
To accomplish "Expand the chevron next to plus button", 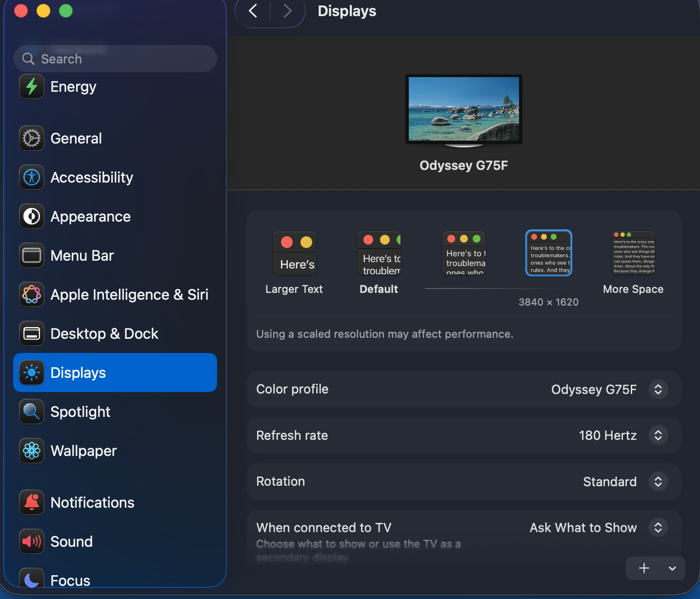I will pos(672,568).
